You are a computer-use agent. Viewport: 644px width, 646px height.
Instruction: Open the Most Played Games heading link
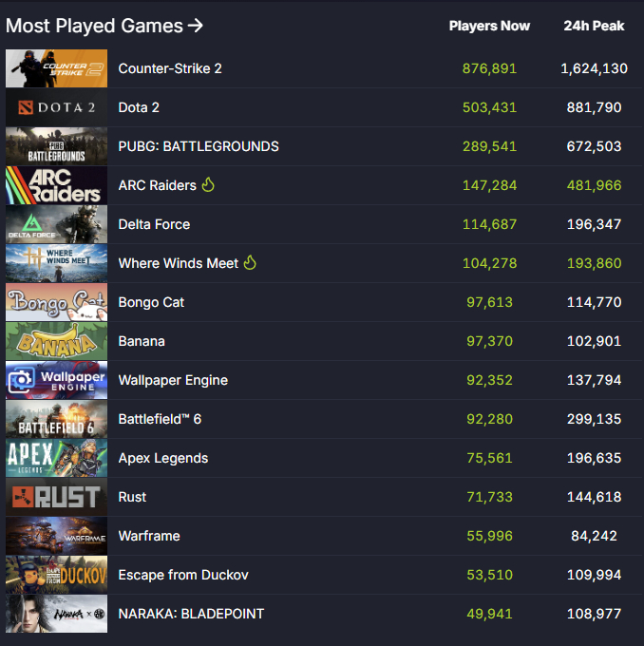click(x=104, y=26)
